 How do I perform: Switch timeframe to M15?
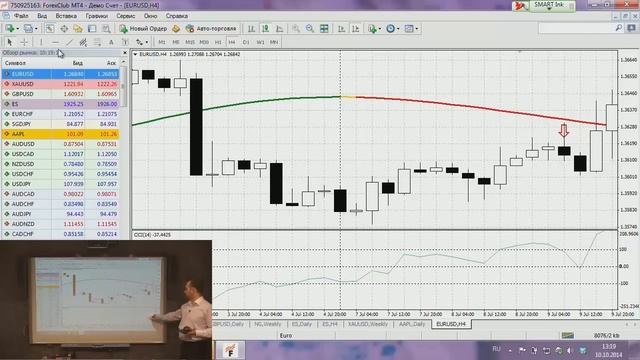point(190,42)
